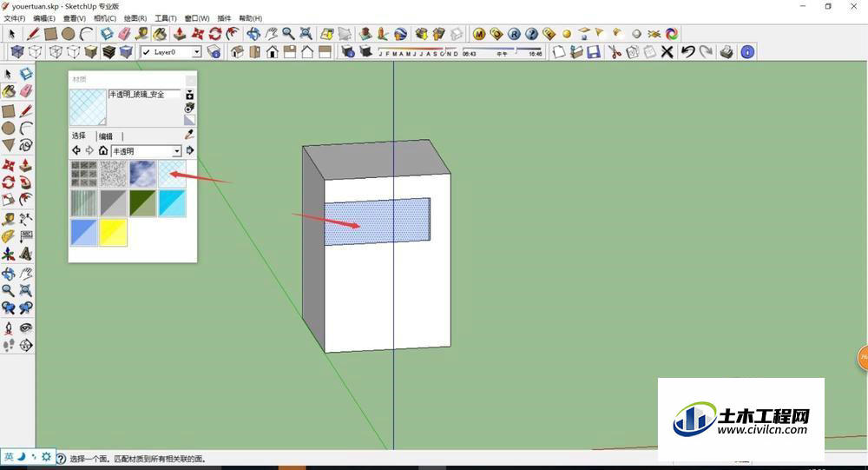868x470 pixels.
Task: Open the 文件(F) menu
Action: pyautogui.click(x=15, y=18)
